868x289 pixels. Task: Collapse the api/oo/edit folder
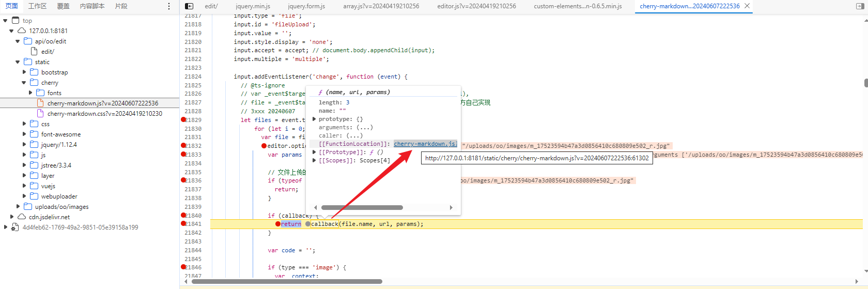(18, 41)
